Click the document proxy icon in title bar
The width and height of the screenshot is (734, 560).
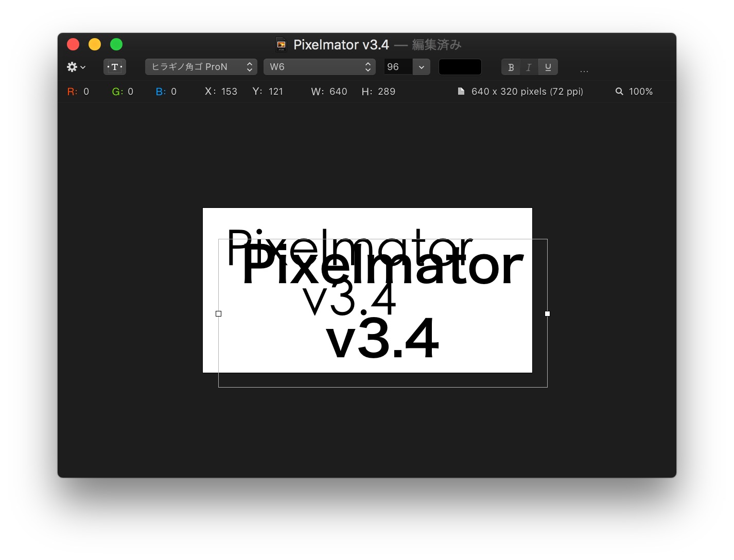click(281, 45)
